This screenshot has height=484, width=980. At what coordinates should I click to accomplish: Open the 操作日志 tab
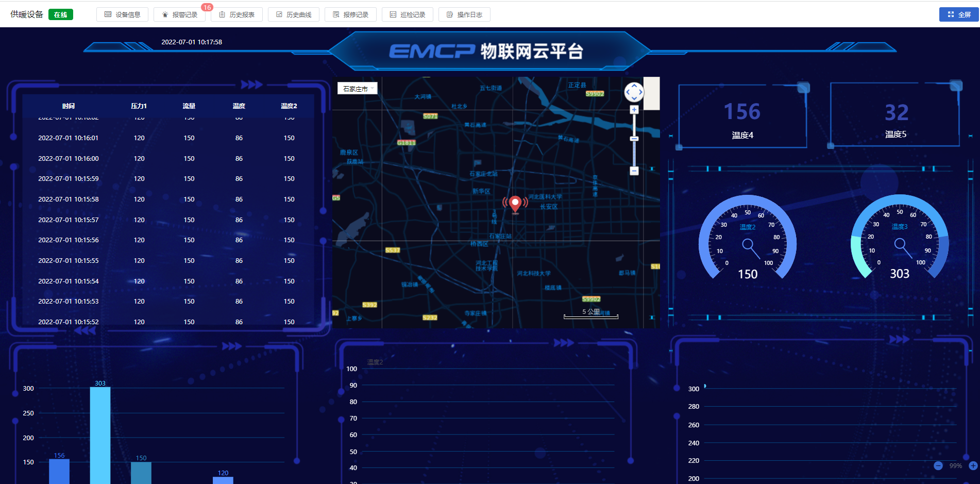pos(464,14)
